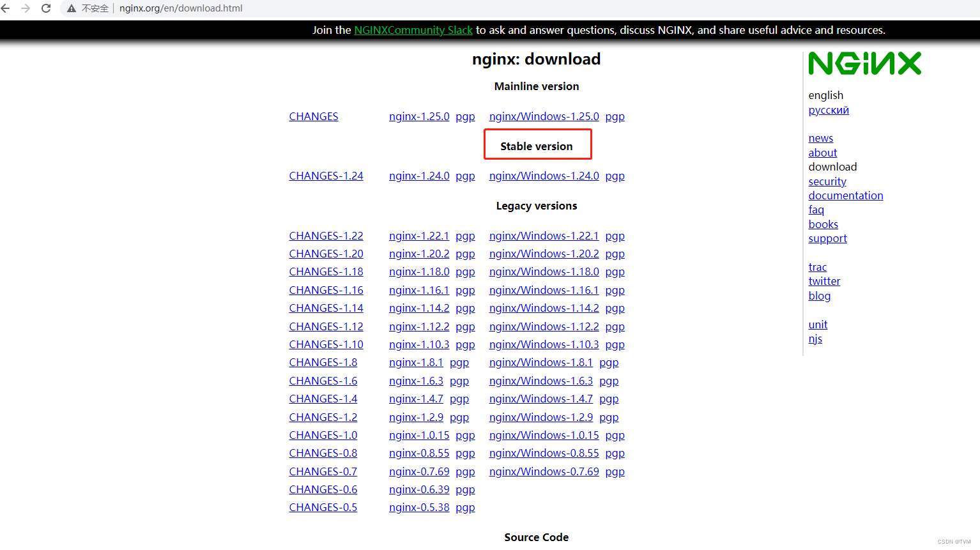980x550 pixels.
Task: Open pgp signature for nginx/Windows-1.14.2
Action: [615, 309]
